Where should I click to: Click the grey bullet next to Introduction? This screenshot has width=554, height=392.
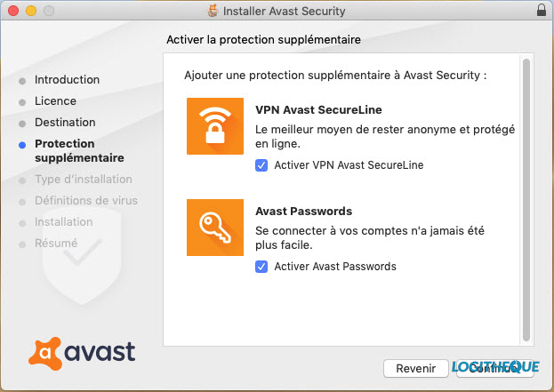click(22, 81)
